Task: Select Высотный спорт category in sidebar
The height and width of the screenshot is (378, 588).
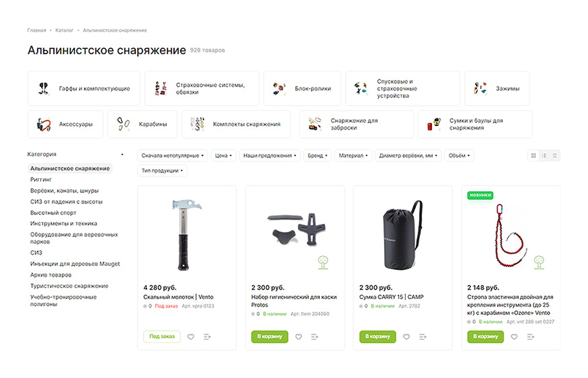Action: [53, 213]
